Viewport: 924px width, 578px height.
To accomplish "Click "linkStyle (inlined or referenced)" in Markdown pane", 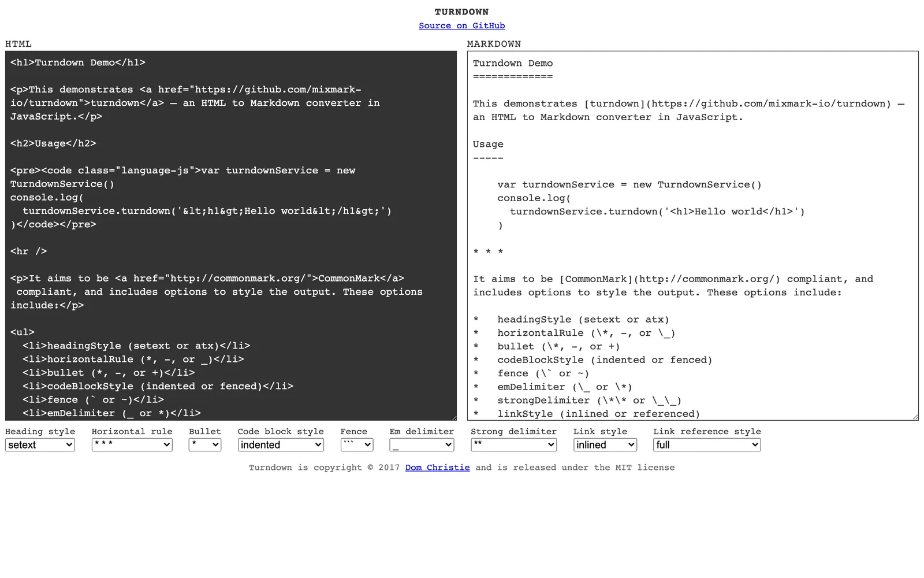I will click(x=599, y=414).
